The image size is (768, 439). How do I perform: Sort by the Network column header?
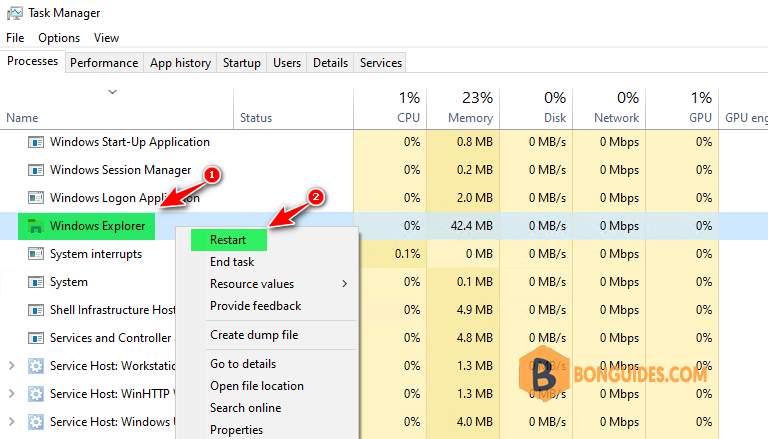coord(617,118)
